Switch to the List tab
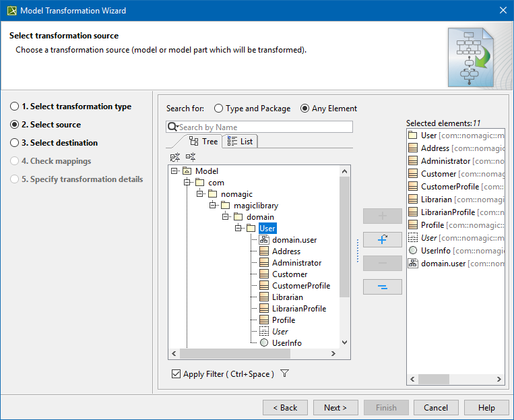The height and width of the screenshot is (420, 514). point(240,141)
